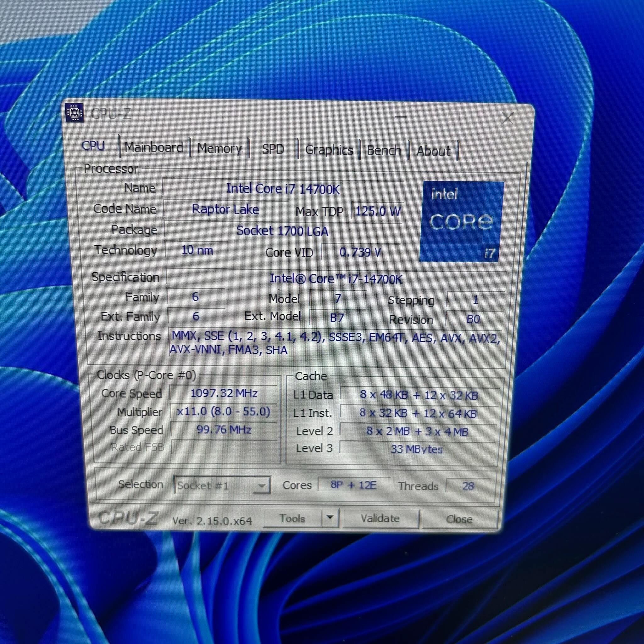
Task: Click the Level 2 cache value
Action: coord(417,431)
